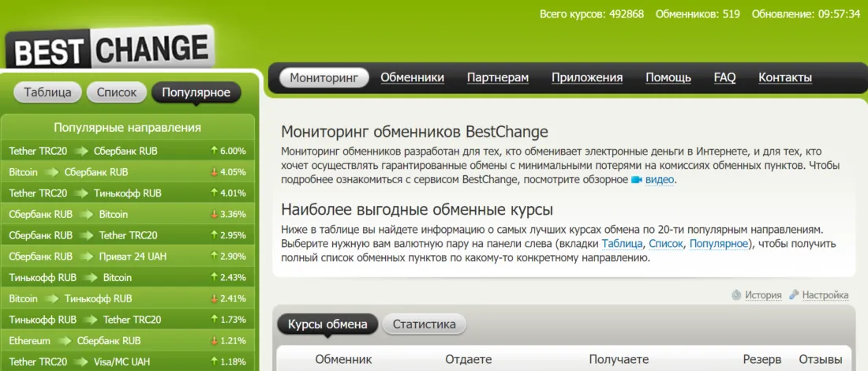Click the Обновление: 09:57:34 timestamp
Image resolution: width=868 pixels, height=371 pixels.
click(806, 14)
